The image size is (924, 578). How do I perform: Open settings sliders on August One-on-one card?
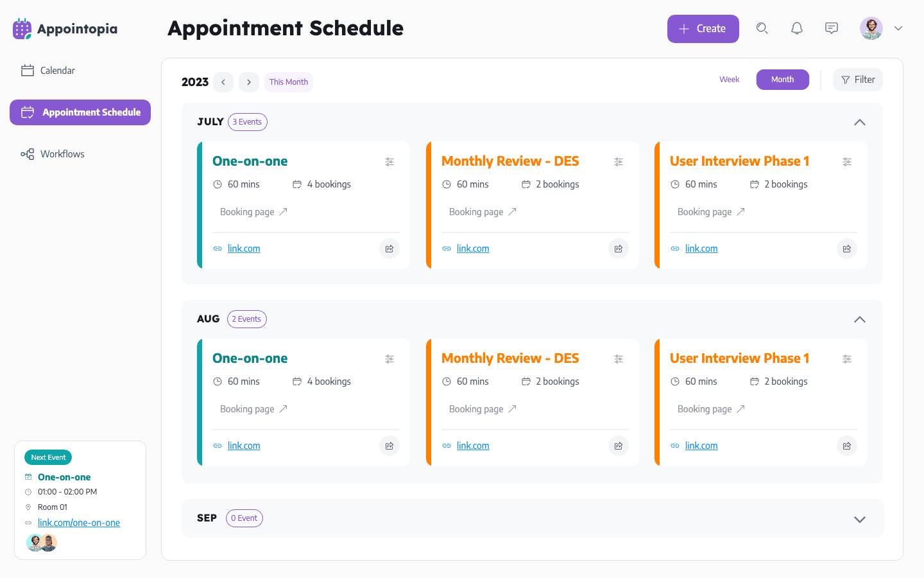(389, 359)
